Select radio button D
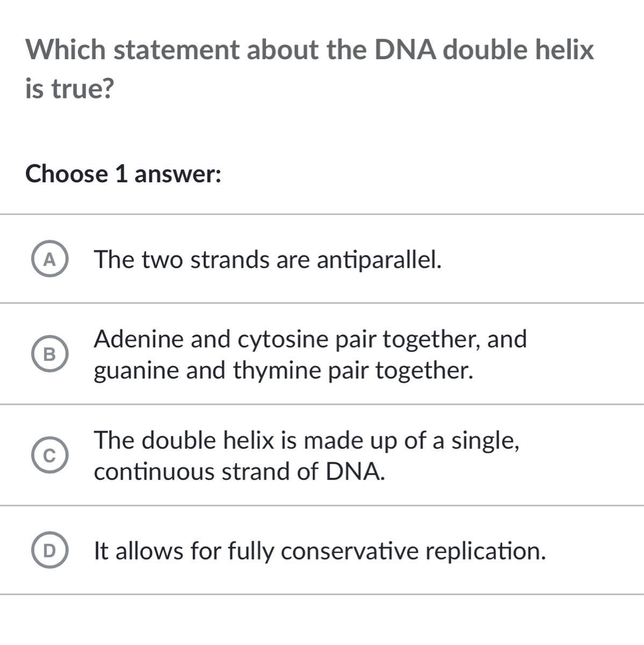The height and width of the screenshot is (645, 644). 49,551
